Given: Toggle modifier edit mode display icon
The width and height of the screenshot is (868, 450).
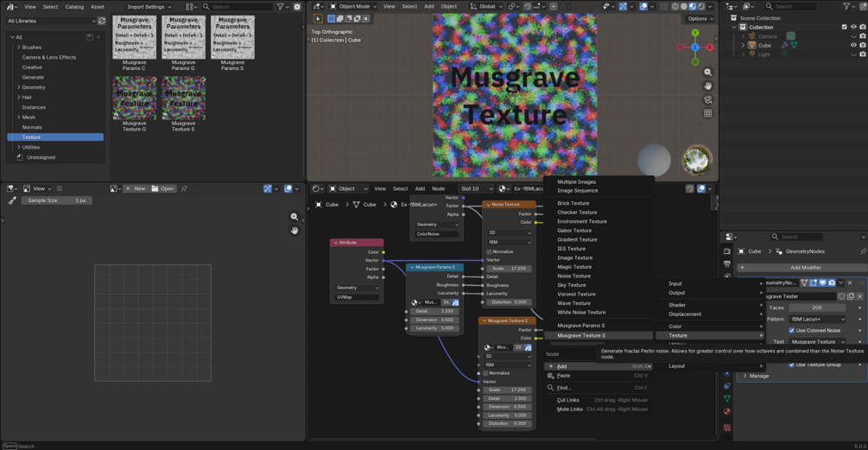Looking at the screenshot, I should (x=814, y=282).
